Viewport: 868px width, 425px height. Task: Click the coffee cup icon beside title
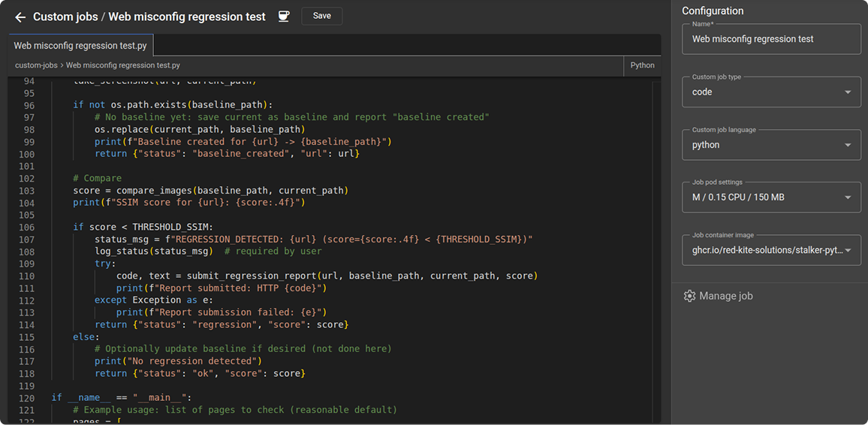[x=284, y=17]
